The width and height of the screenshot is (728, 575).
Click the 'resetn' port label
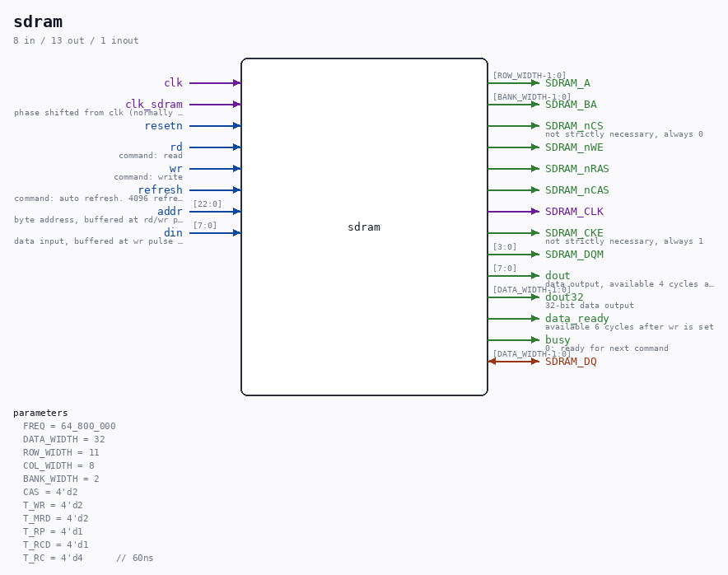[163, 125]
